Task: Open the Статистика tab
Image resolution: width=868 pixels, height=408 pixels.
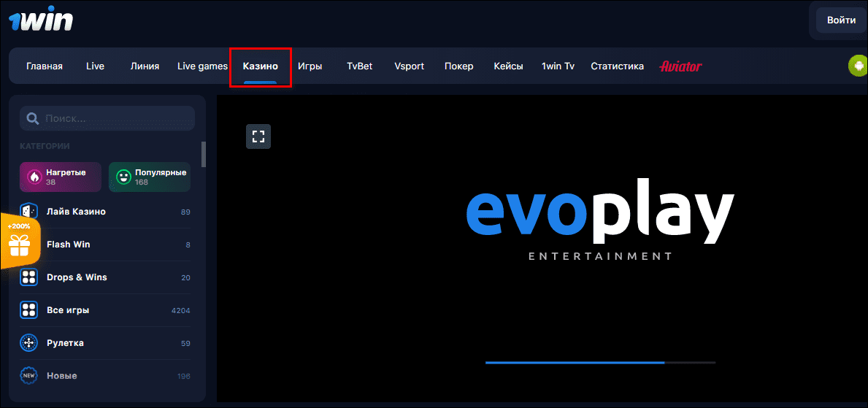Action: [x=617, y=66]
